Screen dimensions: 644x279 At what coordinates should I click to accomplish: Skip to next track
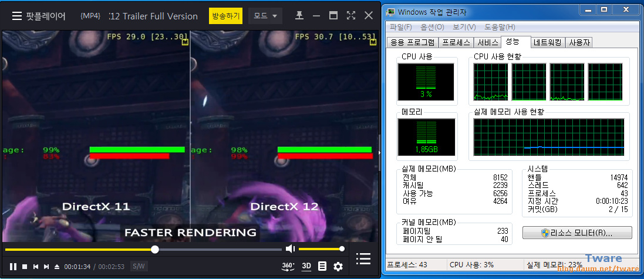pos(46,267)
